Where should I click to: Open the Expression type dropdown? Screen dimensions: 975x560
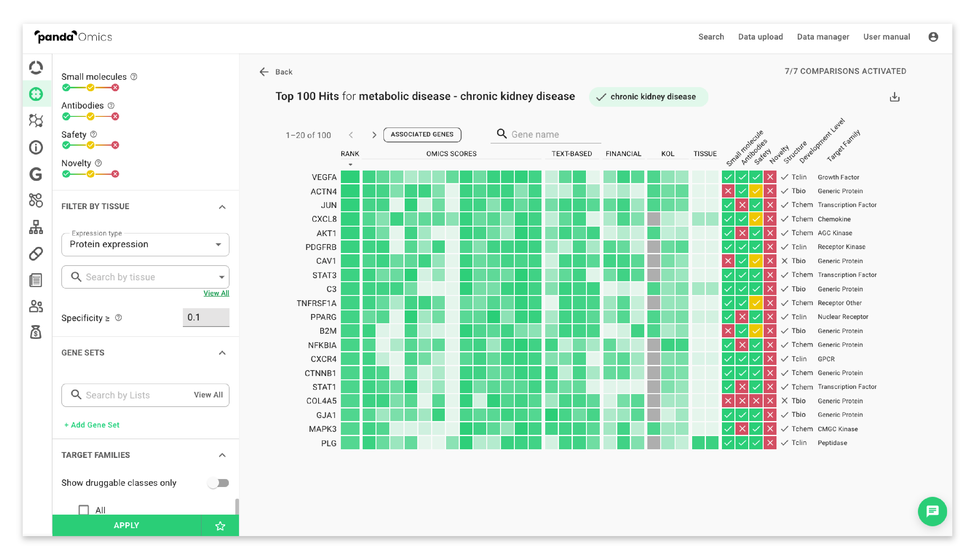point(145,245)
